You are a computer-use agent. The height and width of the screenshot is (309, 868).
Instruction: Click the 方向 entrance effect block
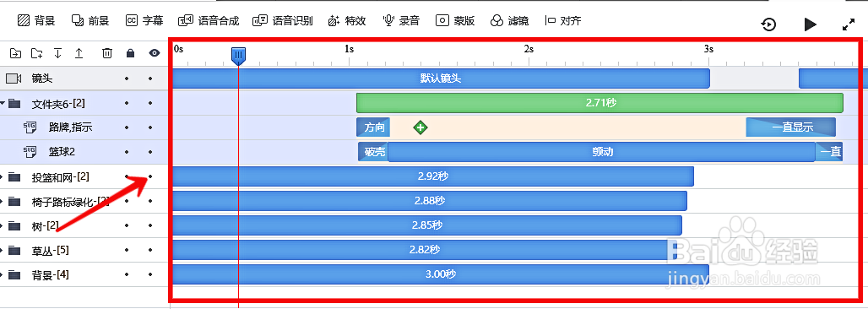(374, 127)
